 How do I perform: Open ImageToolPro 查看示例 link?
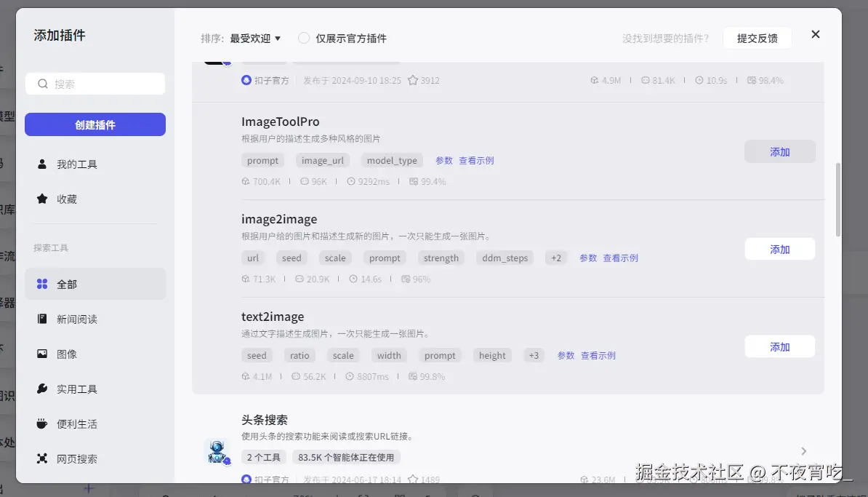(x=476, y=160)
